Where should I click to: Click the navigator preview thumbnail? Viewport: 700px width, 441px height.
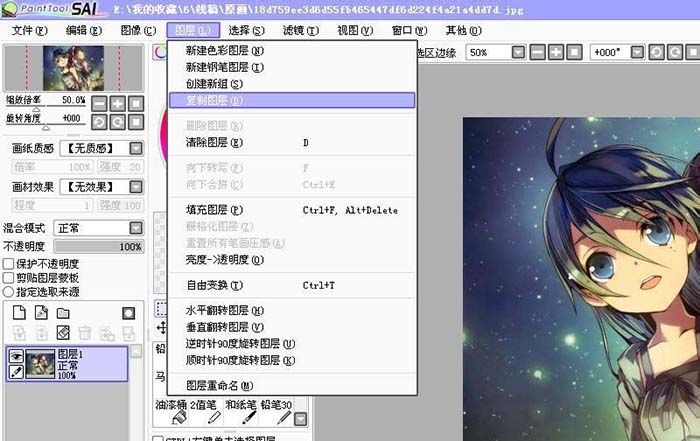coord(73,68)
